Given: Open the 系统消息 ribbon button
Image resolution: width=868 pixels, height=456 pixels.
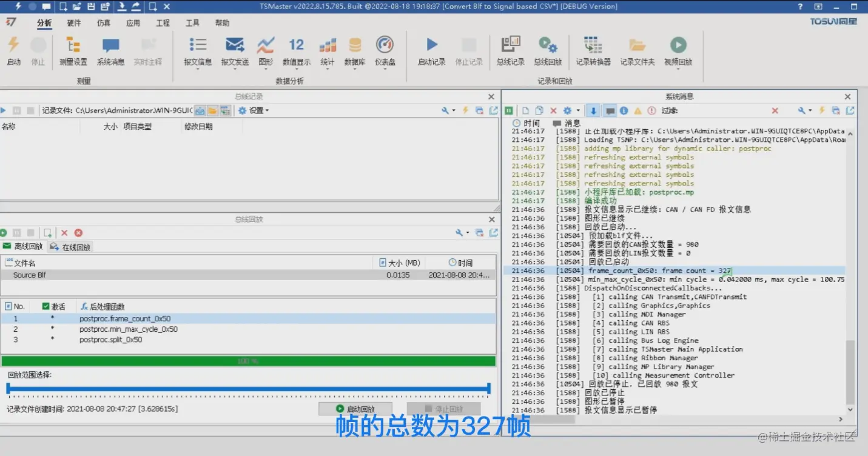Looking at the screenshot, I should 110,51.
